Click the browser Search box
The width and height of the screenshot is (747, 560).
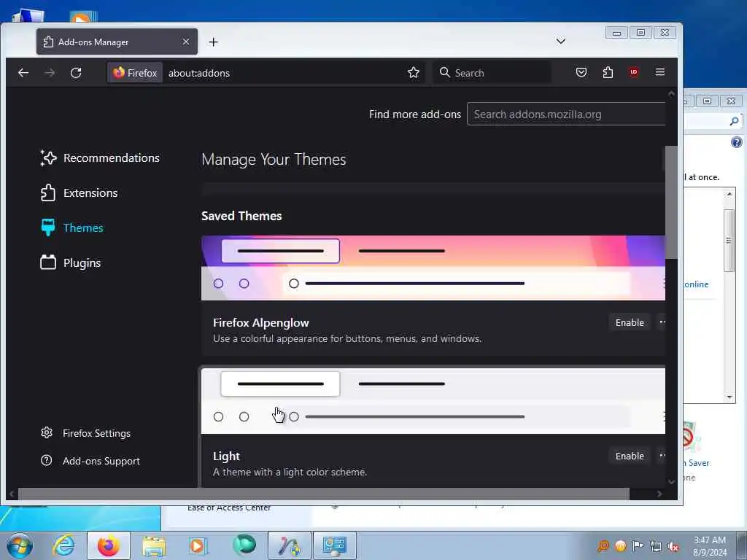click(492, 73)
